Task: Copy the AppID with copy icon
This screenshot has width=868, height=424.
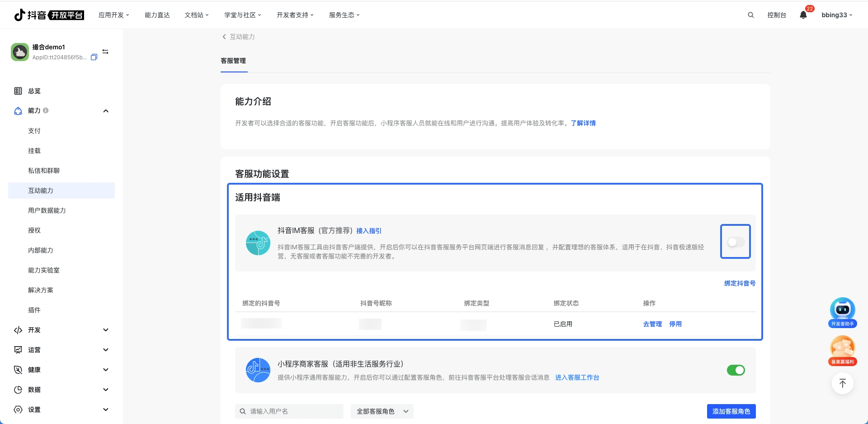Action: coord(94,57)
